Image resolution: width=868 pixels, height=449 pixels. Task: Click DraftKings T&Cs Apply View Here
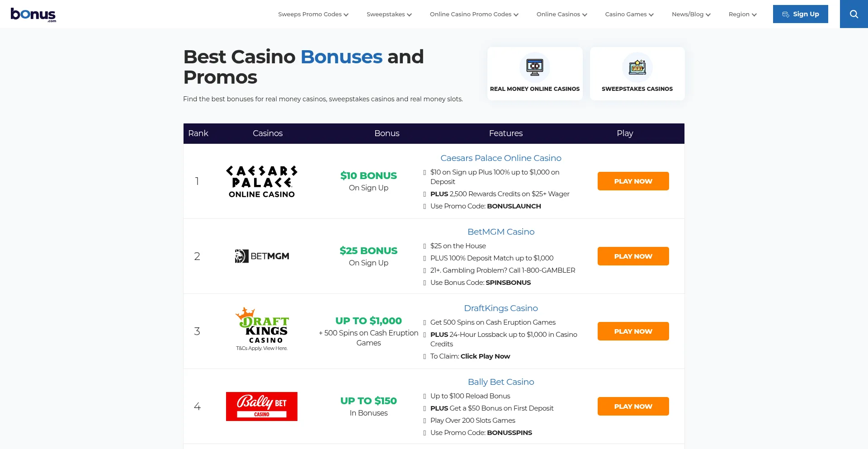coord(262,349)
